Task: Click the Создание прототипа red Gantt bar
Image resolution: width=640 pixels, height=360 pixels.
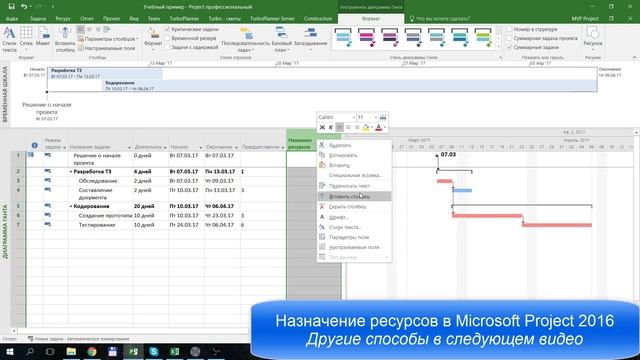Action: [487, 216]
